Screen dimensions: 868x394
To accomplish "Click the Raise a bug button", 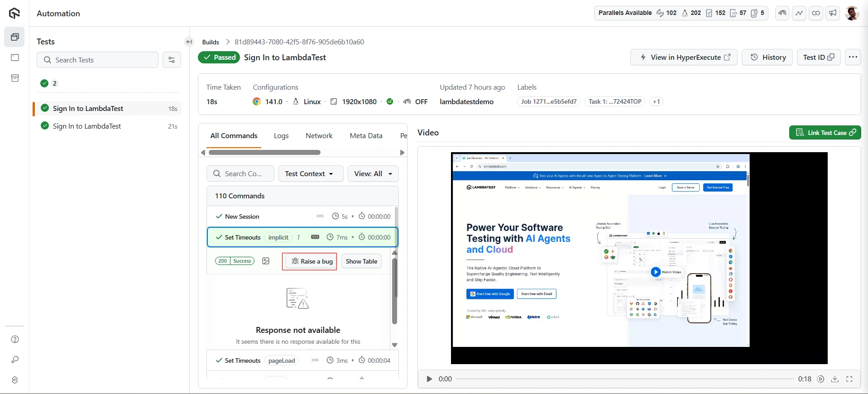I will [x=312, y=261].
